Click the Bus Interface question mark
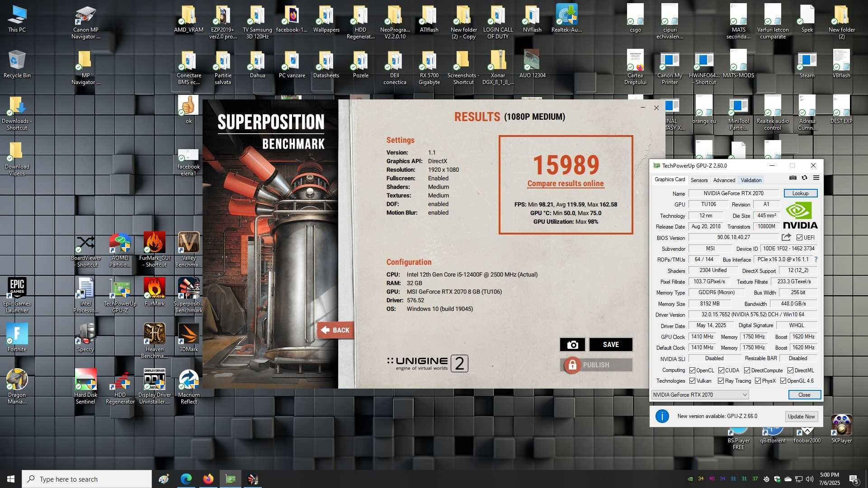868x488 pixels. (x=816, y=259)
